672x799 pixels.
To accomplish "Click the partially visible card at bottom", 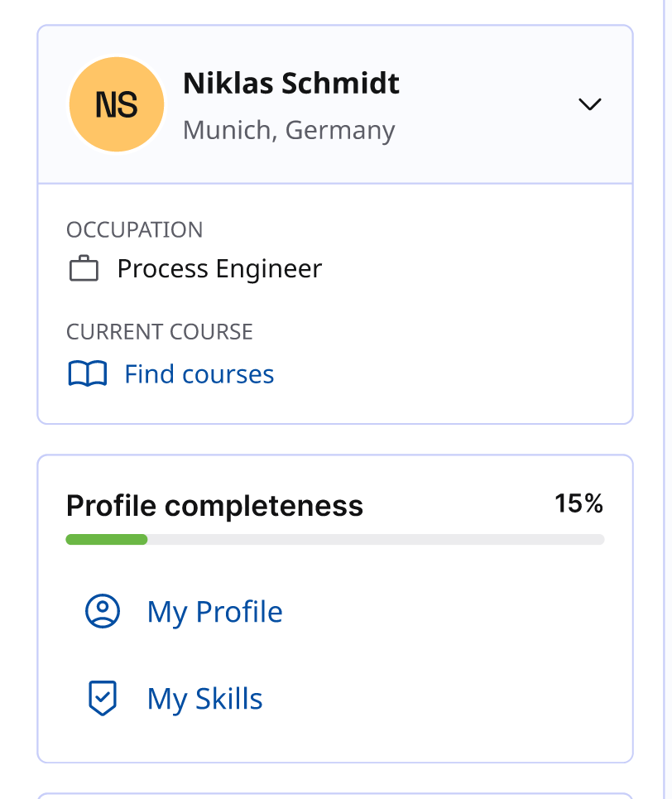I will pyautogui.click(x=334, y=796).
